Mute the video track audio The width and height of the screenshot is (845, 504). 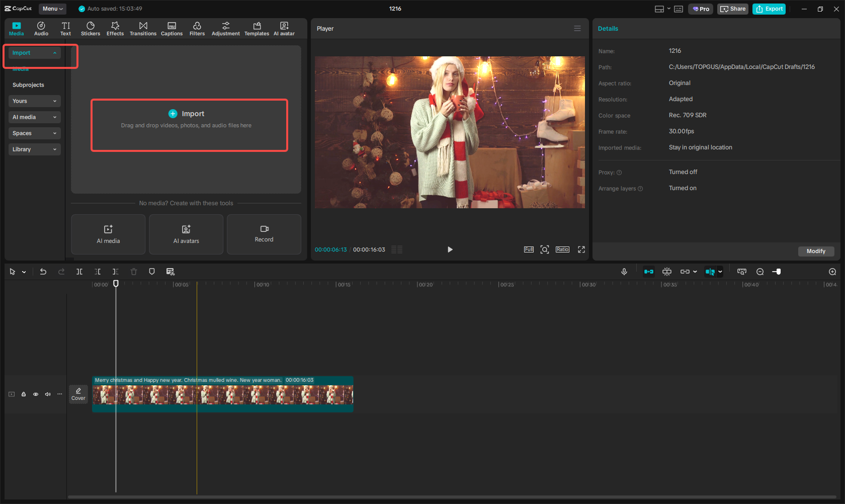pyautogui.click(x=47, y=394)
